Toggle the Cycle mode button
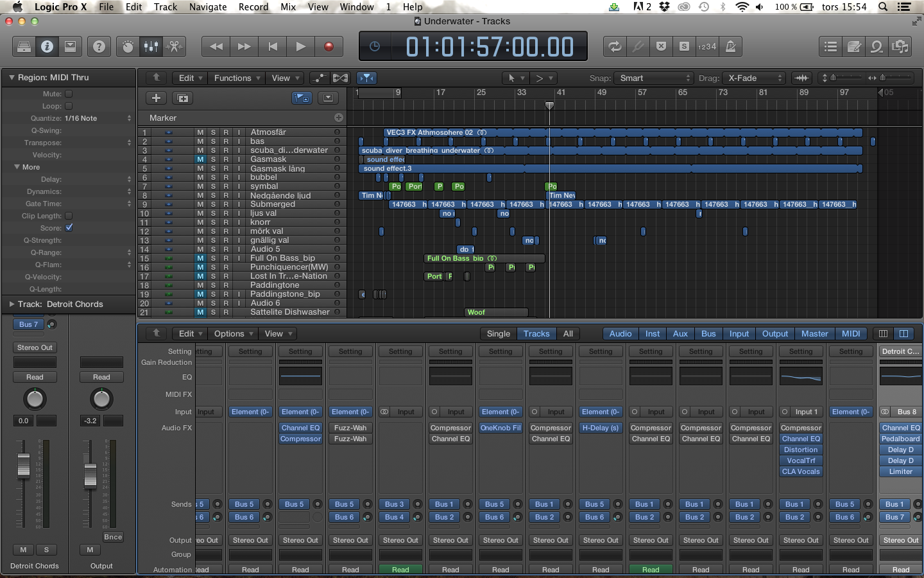 (614, 46)
